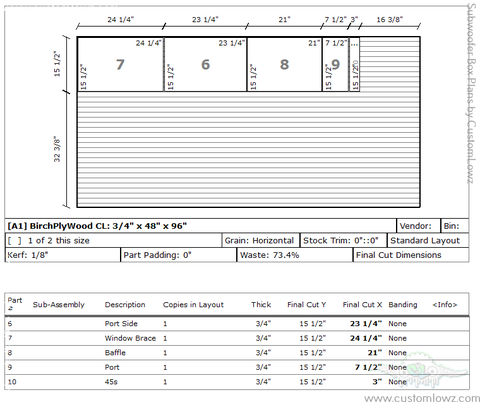Click Standard Layout cell
Image resolution: width=480 pixels, height=402 pixels.
tap(428, 241)
